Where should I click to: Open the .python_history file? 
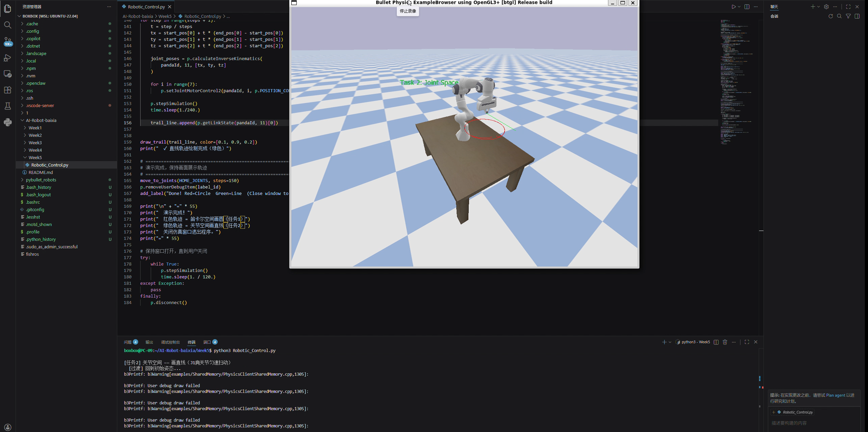41,239
